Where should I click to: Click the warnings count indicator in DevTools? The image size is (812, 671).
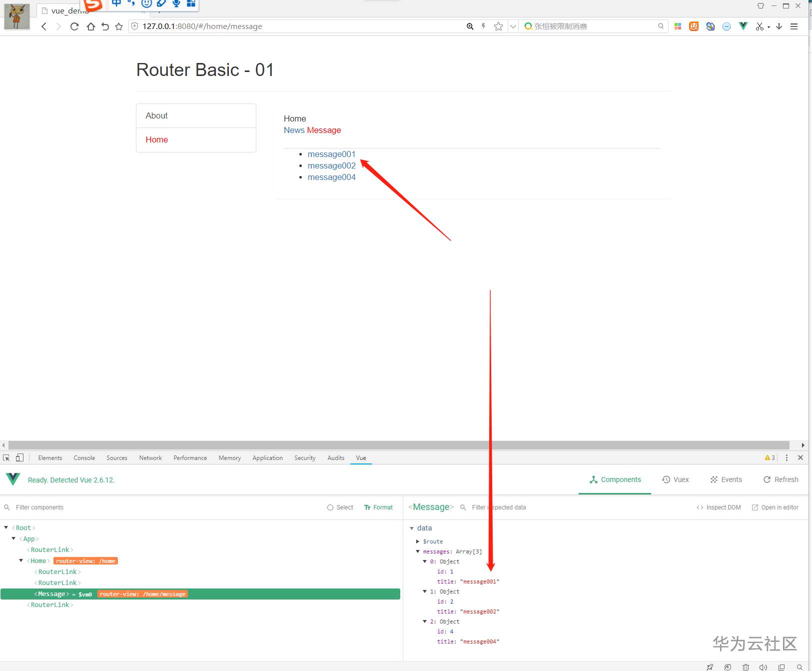[x=770, y=457]
